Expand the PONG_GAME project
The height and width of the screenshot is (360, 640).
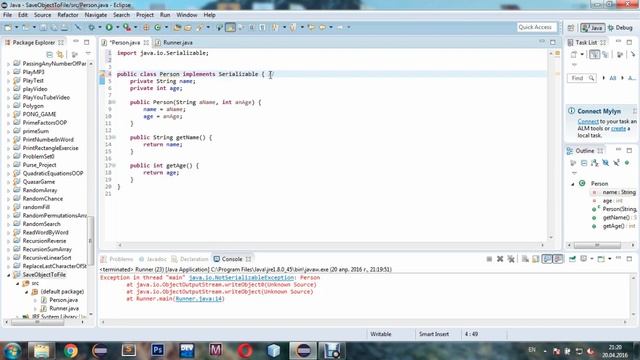(8, 115)
